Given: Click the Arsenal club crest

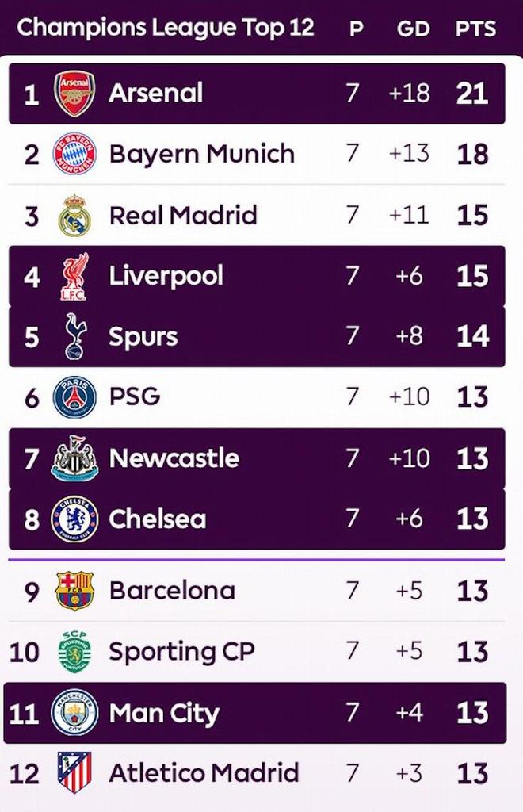Looking at the screenshot, I should 74,94.
